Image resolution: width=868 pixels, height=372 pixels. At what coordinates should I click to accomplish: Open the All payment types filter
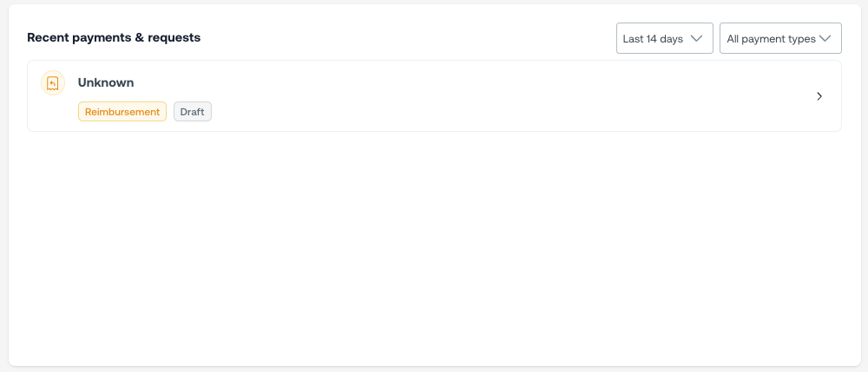coord(780,38)
